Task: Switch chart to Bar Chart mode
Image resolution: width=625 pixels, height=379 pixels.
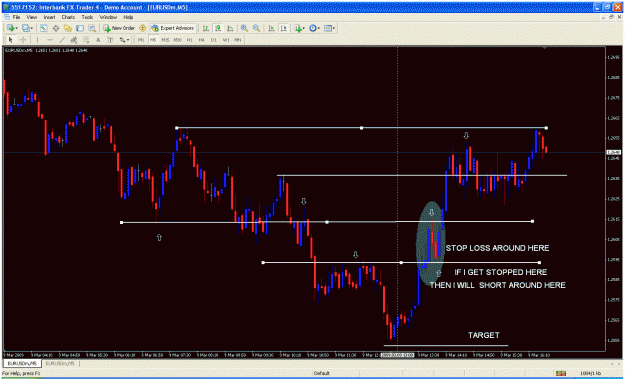Action: tap(205, 28)
